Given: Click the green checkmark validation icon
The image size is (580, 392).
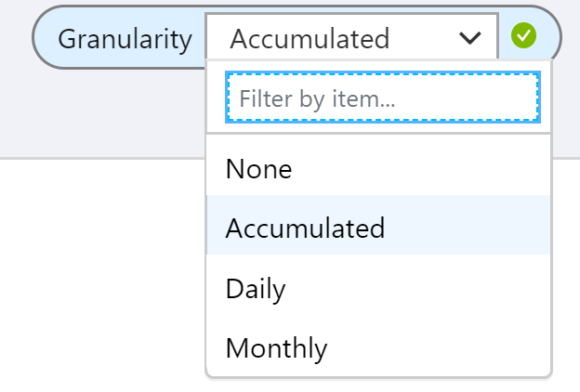Looking at the screenshot, I should point(524,37).
